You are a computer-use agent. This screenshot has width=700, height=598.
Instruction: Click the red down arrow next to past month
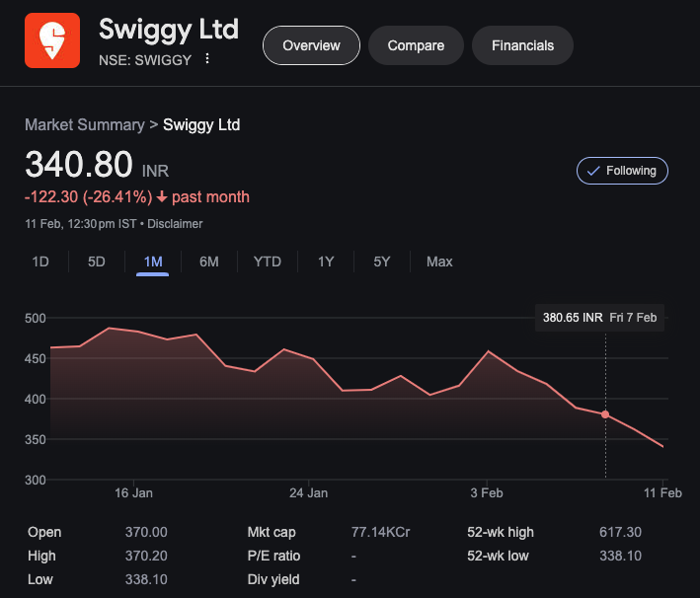(162, 197)
